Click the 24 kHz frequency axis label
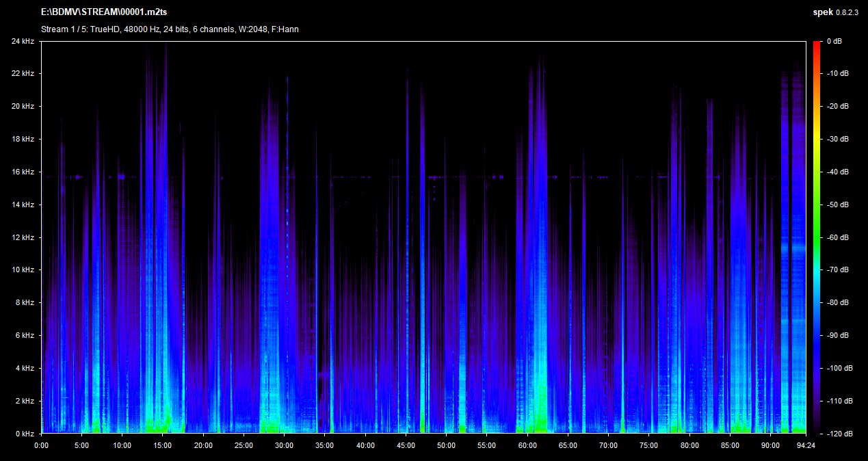The height and width of the screenshot is (461, 868). tap(23, 41)
